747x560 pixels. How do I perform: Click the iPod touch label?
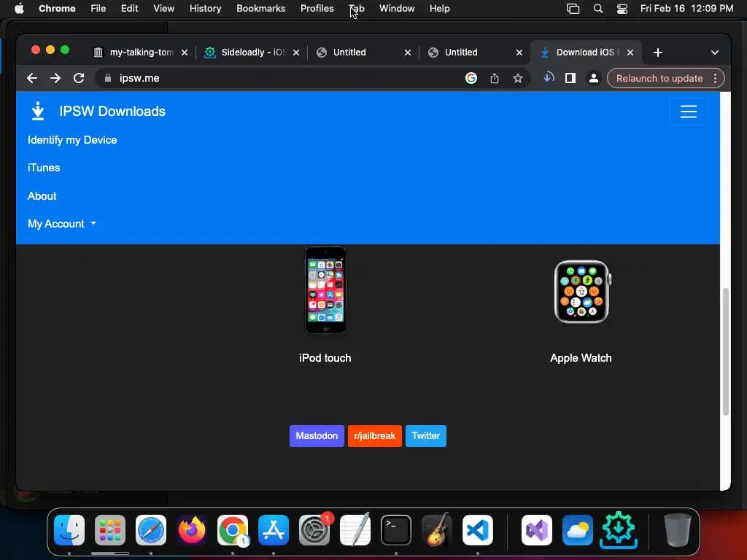point(325,358)
